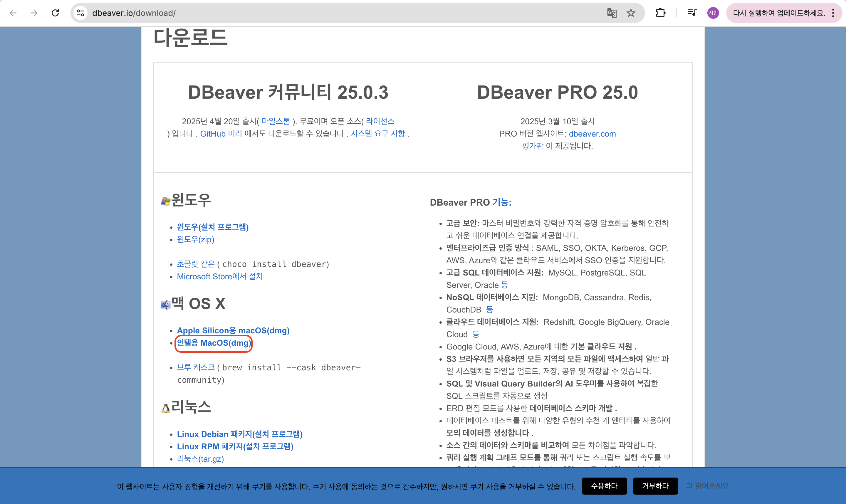846x504 pixels.
Task: Reload the DBeaver download page
Action: (x=55, y=13)
